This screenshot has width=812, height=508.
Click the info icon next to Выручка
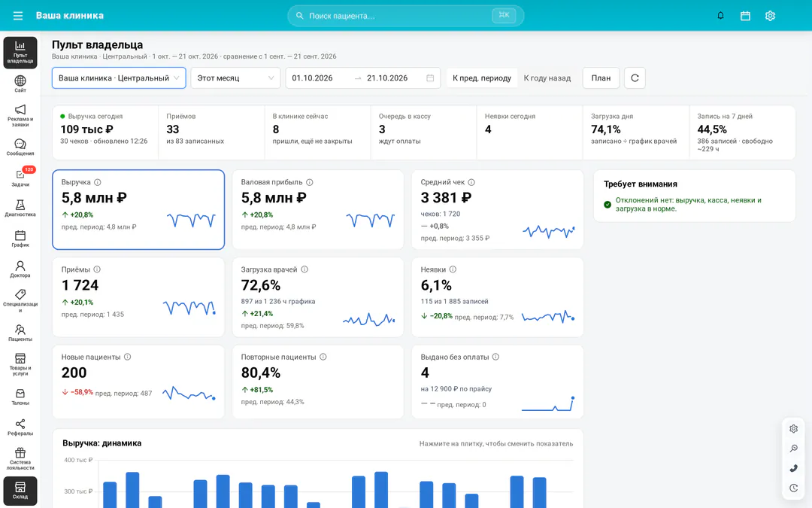[97, 182]
